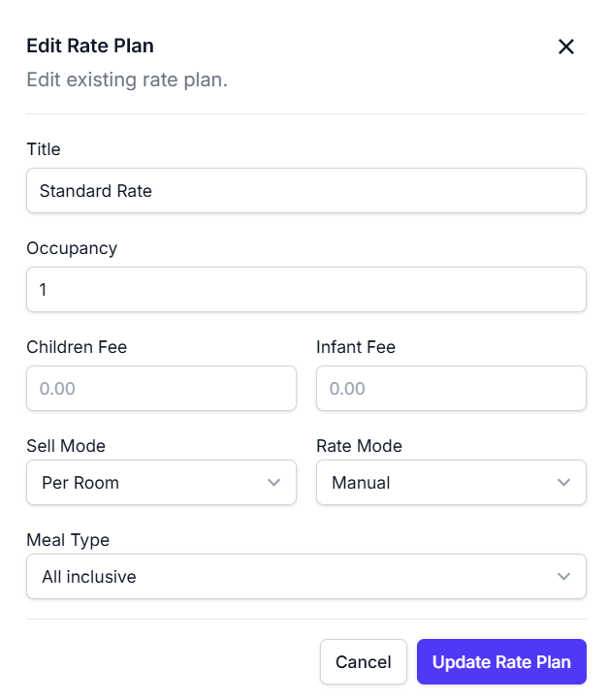Click the Sell Mode label text
Viewport: 608px width, 700px height.
tap(66, 446)
